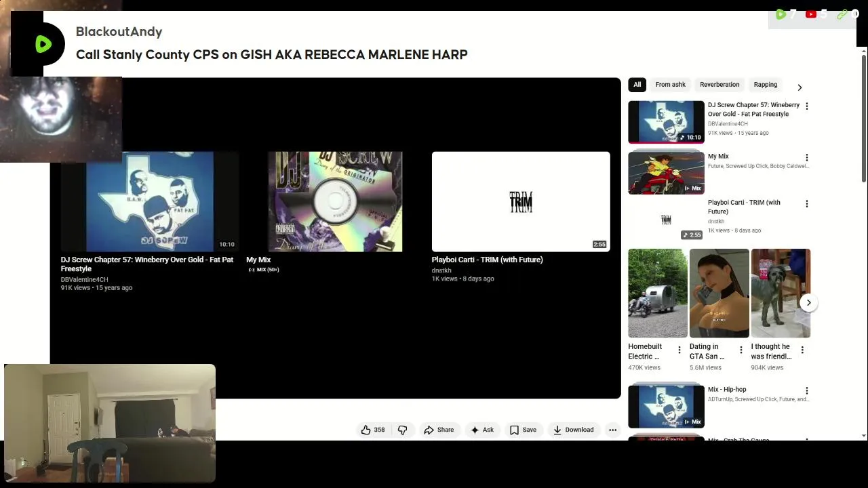Play DJ Screw Texas thumbnail on end screen
868x488 pixels.
click(150, 201)
